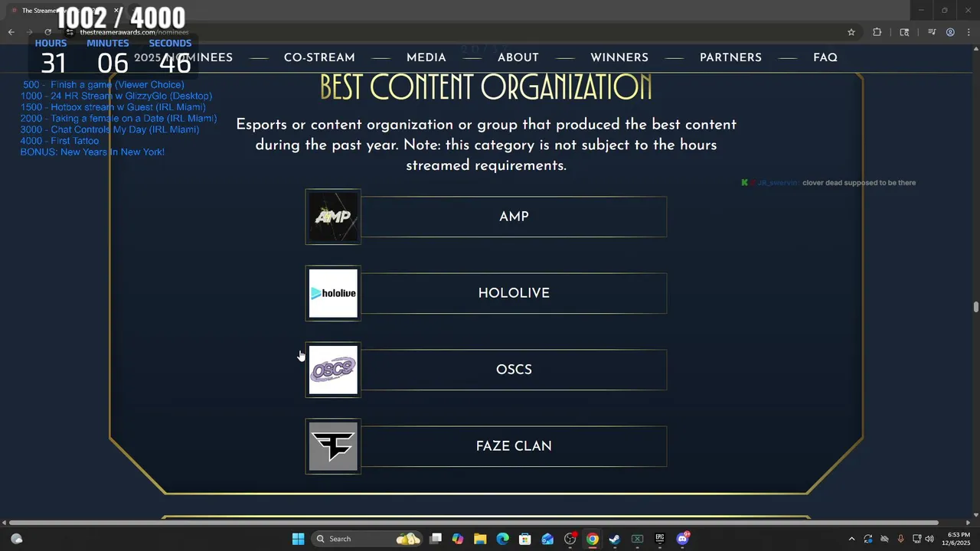Screen dimensions: 980x551
Task: Open volume control in system tray
Action: 929,539
